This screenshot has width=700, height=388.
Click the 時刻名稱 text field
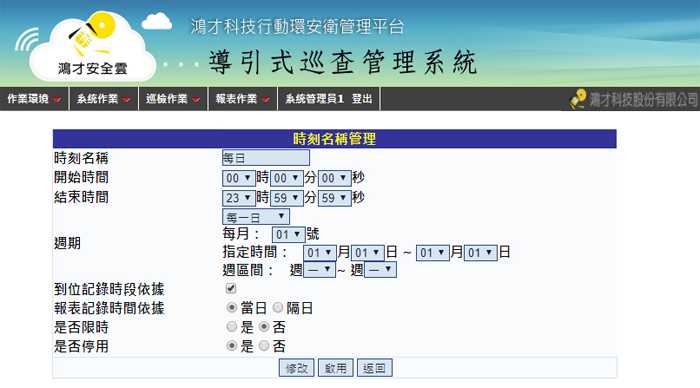[266, 158]
